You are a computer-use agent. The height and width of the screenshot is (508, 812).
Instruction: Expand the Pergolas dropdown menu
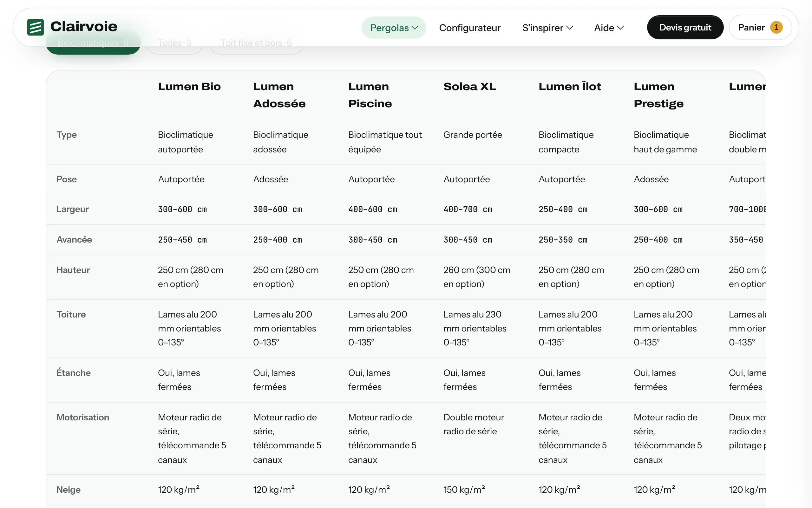click(394, 28)
